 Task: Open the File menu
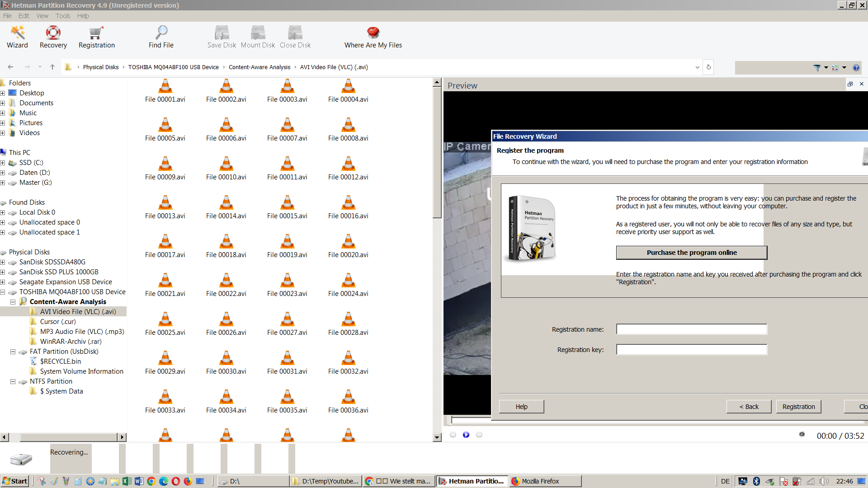point(7,15)
